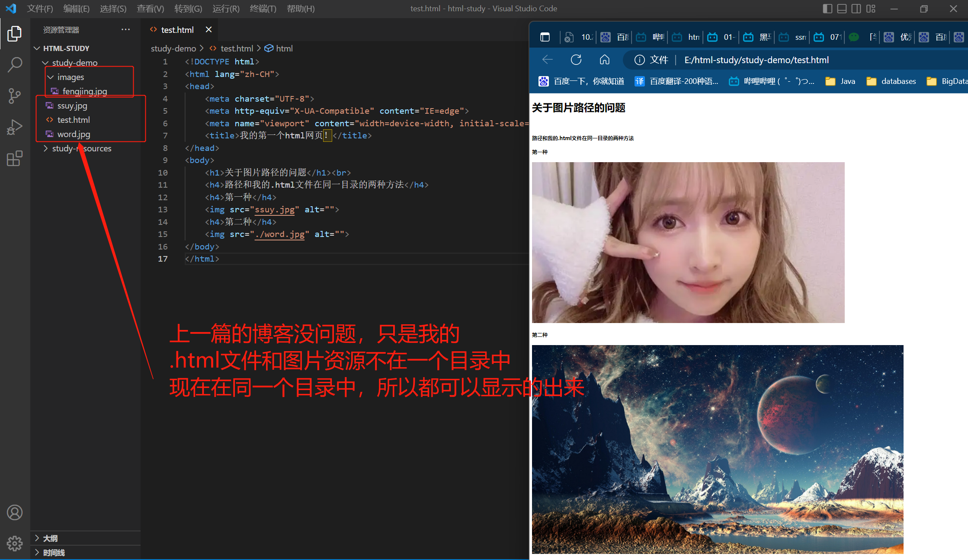Viewport: 968px width, 560px height.
Task: Open Source Control view icon
Action: pos(15,96)
